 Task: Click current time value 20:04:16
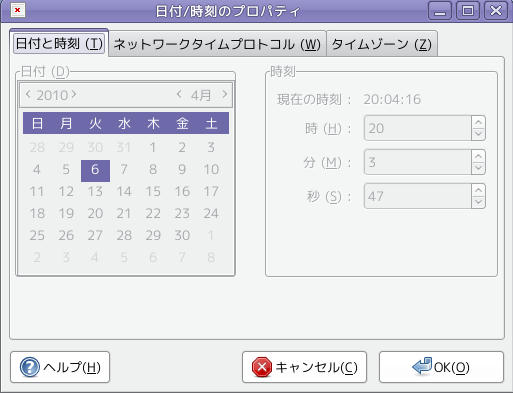pyautogui.click(x=392, y=99)
